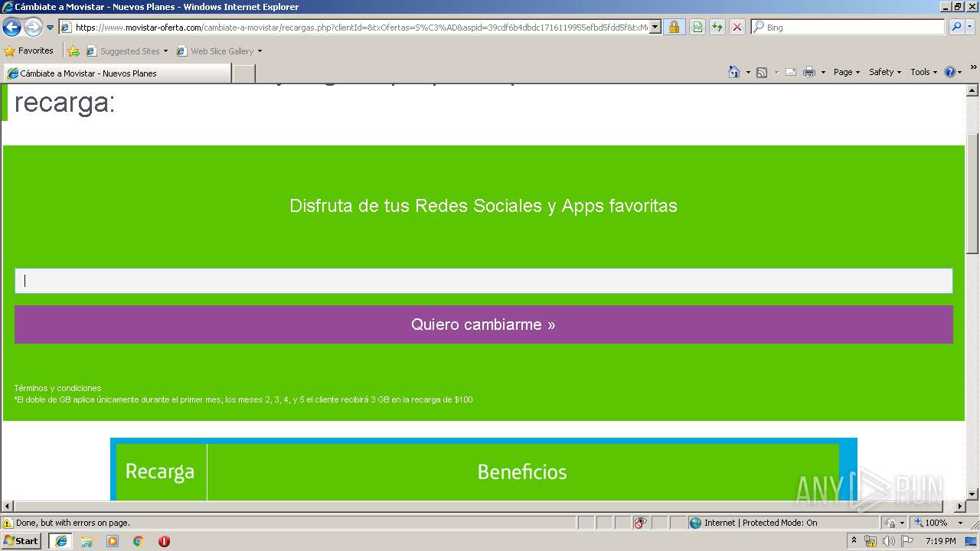Click the Action Center flag tray icon
This screenshot has height=551, width=980.
906,541
